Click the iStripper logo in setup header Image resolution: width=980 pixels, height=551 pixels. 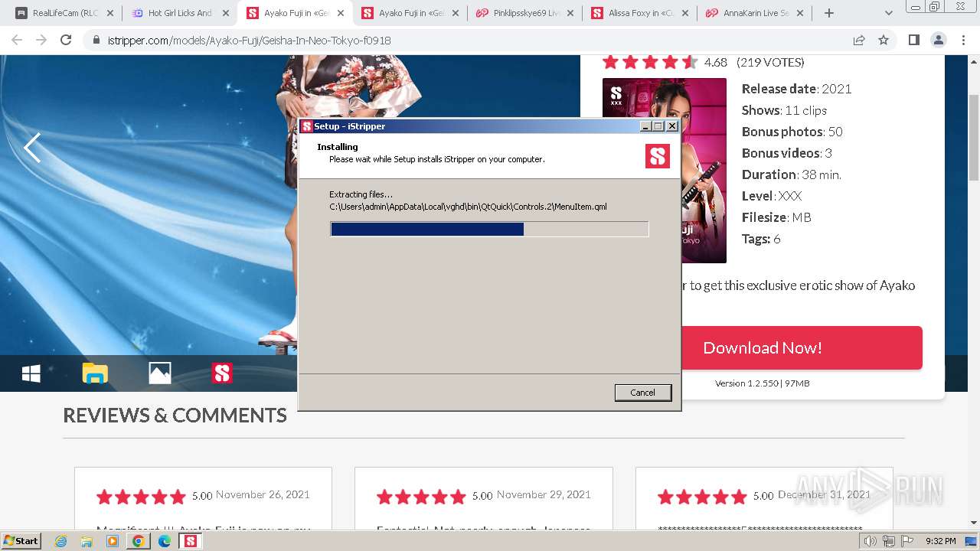[x=658, y=156]
